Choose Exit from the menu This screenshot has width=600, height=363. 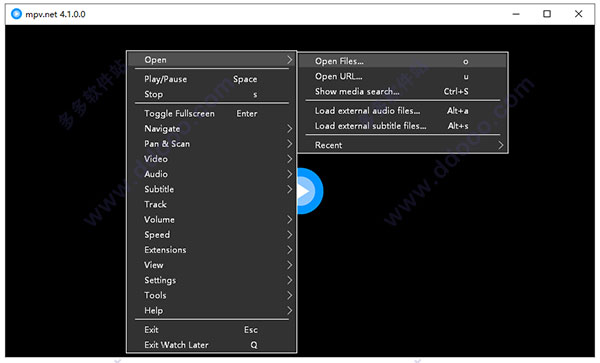[211, 330]
